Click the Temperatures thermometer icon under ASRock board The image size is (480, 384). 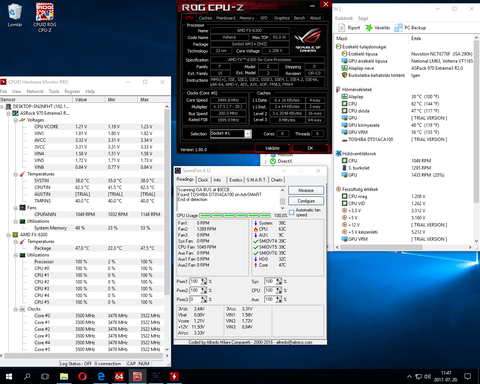coord(22,174)
